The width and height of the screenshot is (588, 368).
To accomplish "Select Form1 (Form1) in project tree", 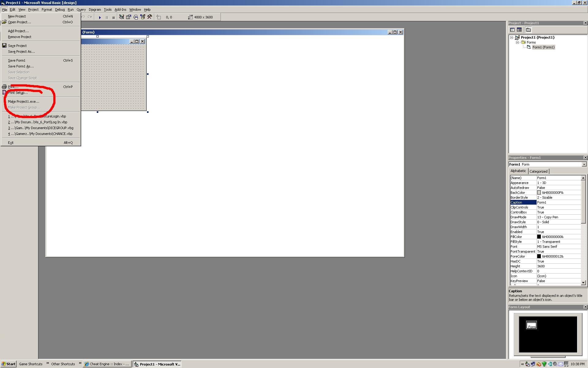I will [543, 47].
